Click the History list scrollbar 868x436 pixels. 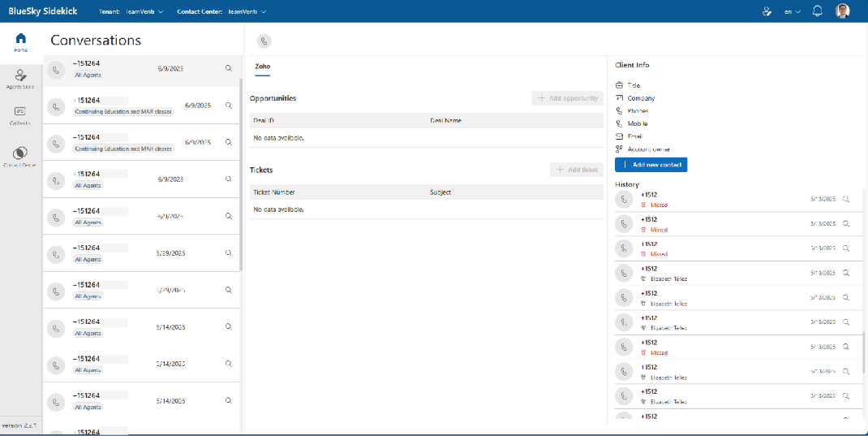pos(864,352)
